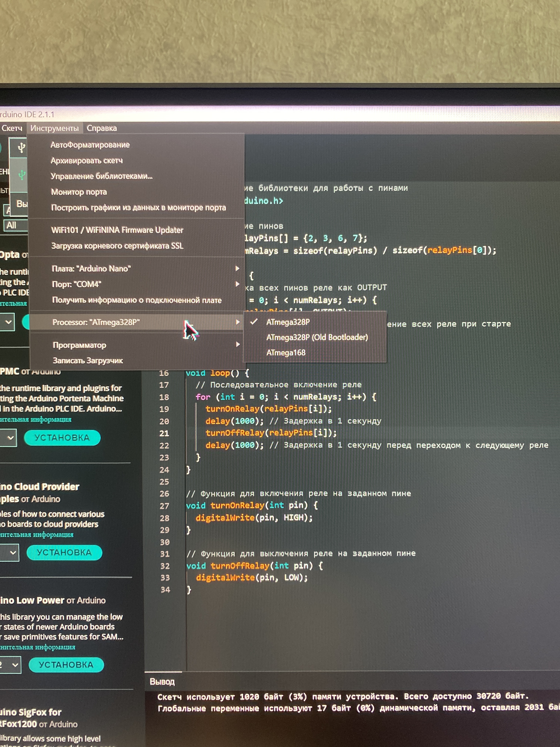Image resolution: width=560 pixels, height=747 pixels.
Task: Click the white USB icon in board selector
Action: coord(21,148)
